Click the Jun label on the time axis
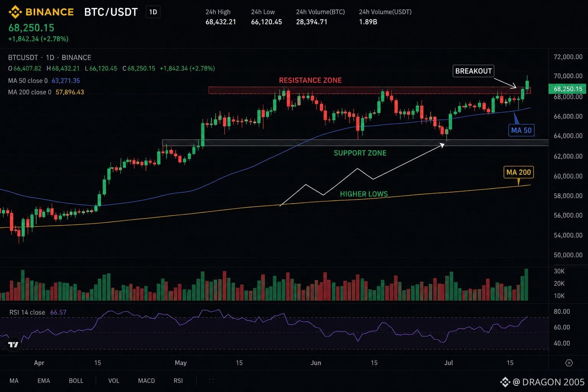 pos(316,363)
